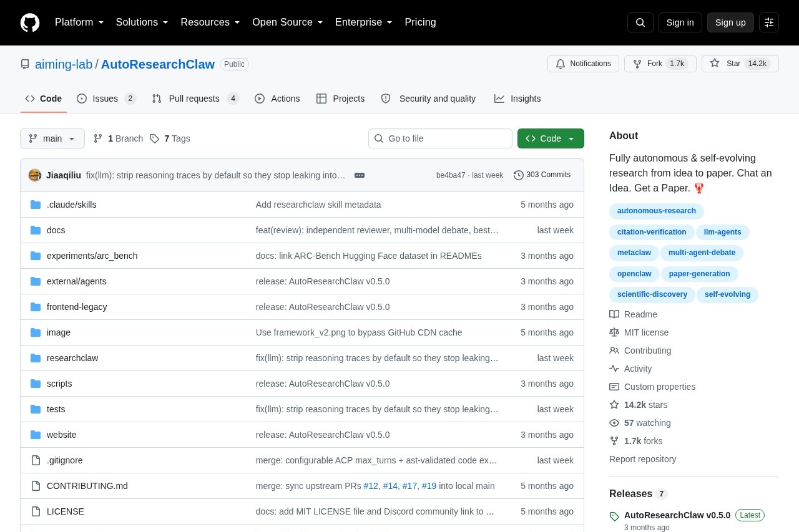Open the Projects tab
799x532 pixels.
[x=340, y=99]
